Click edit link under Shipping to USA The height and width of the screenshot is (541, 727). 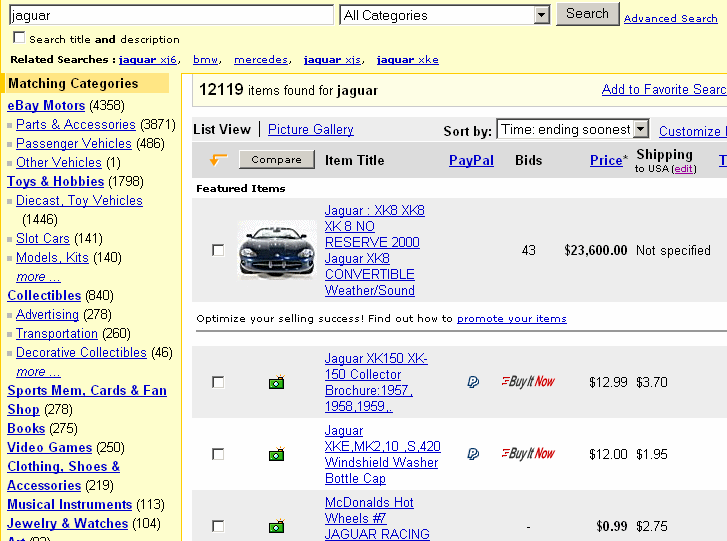683,169
